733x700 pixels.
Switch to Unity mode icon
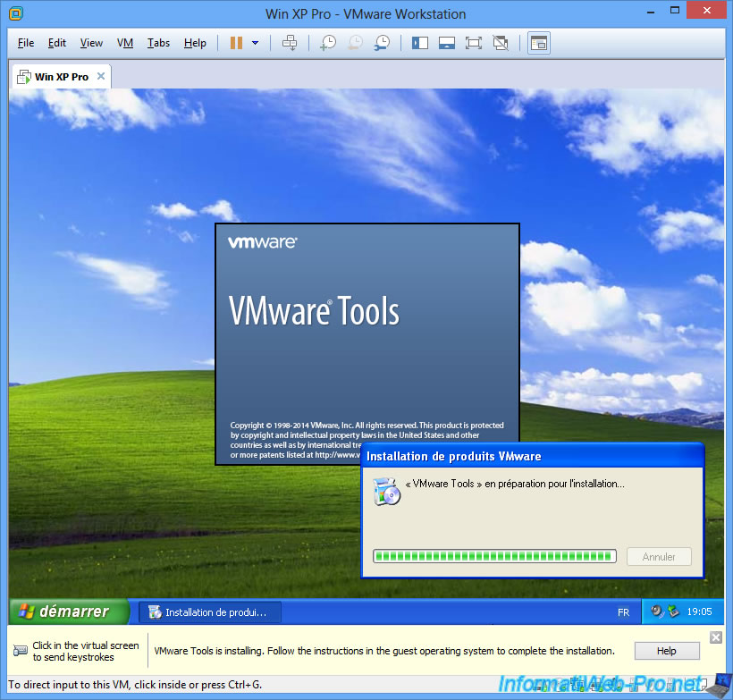tap(501, 44)
